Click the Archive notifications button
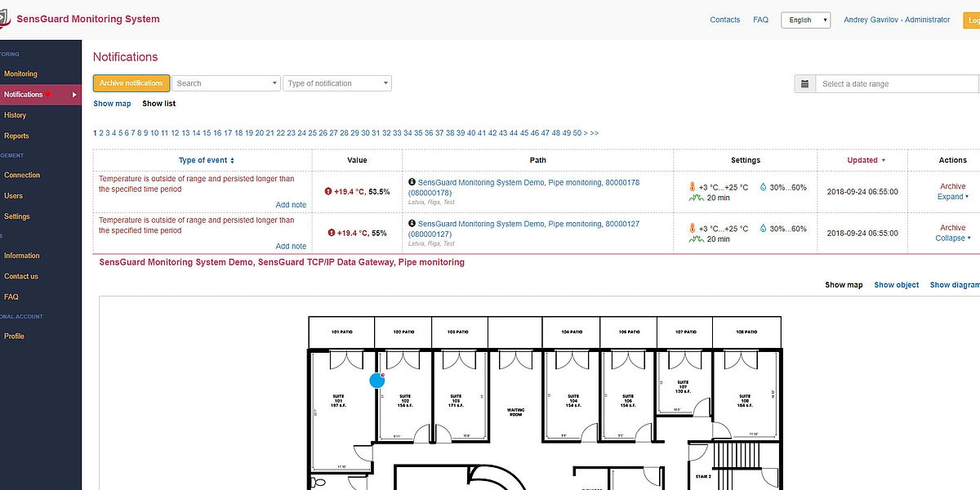This screenshot has height=490, width=980. tap(131, 83)
